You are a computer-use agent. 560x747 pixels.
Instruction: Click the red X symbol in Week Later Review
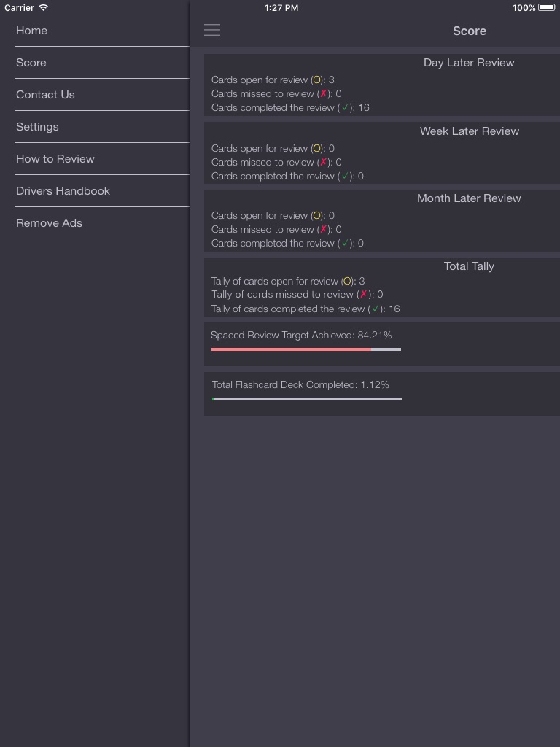pos(323,162)
